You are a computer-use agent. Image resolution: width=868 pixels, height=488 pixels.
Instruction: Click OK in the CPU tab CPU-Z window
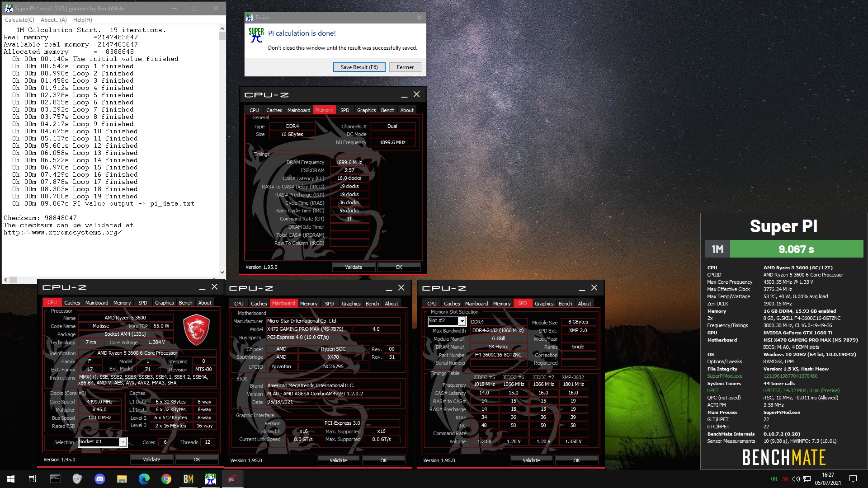coord(197,460)
